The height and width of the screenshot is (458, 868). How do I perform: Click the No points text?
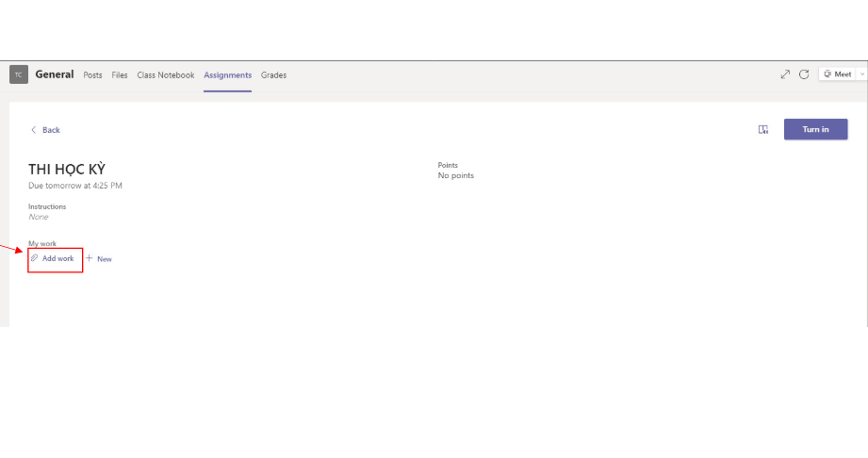click(x=455, y=175)
